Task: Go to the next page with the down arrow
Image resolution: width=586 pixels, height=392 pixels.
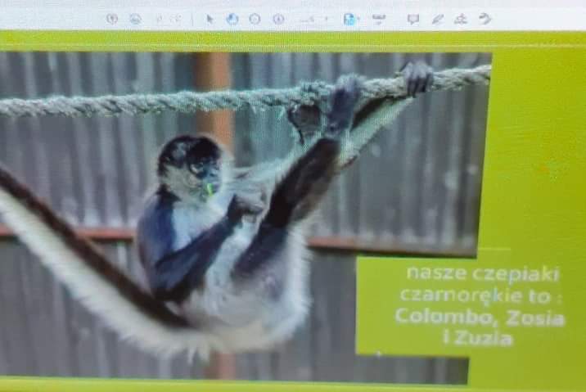Action: point(135,19)
